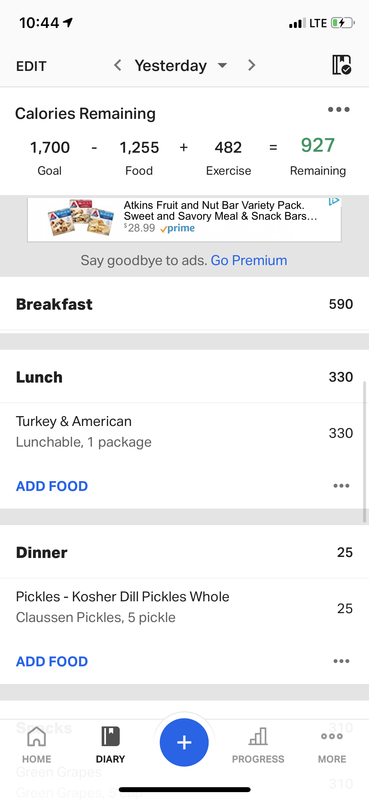Open the Progress chart tab
This screenshot has height=800, width=369.
(258, 744)
